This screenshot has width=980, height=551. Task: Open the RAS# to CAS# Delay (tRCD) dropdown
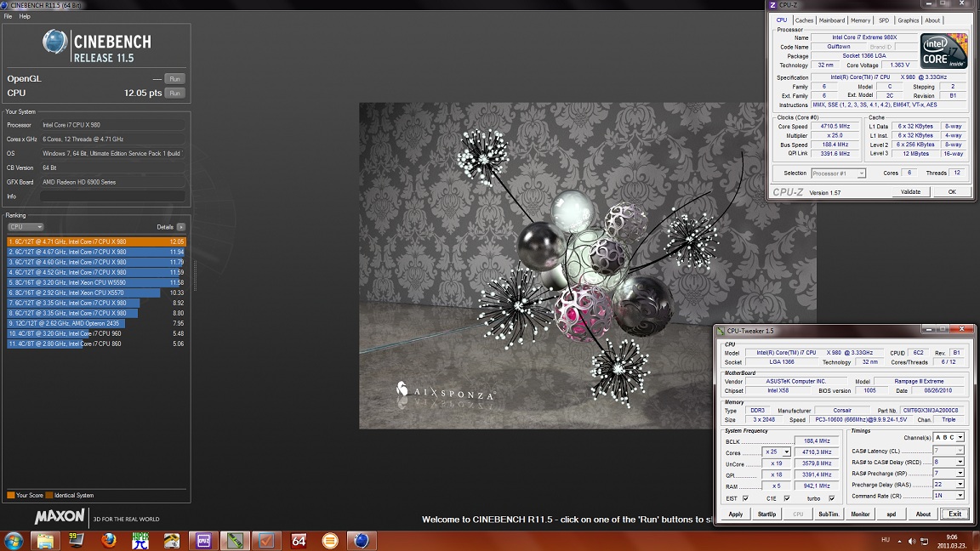949,462
